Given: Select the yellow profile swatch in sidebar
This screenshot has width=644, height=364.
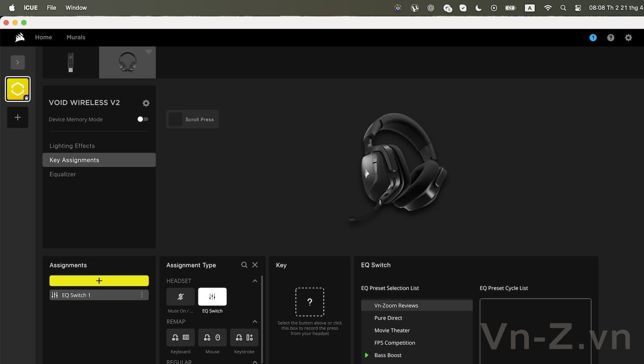Looking at the screenshot, I should pos(18,89).
